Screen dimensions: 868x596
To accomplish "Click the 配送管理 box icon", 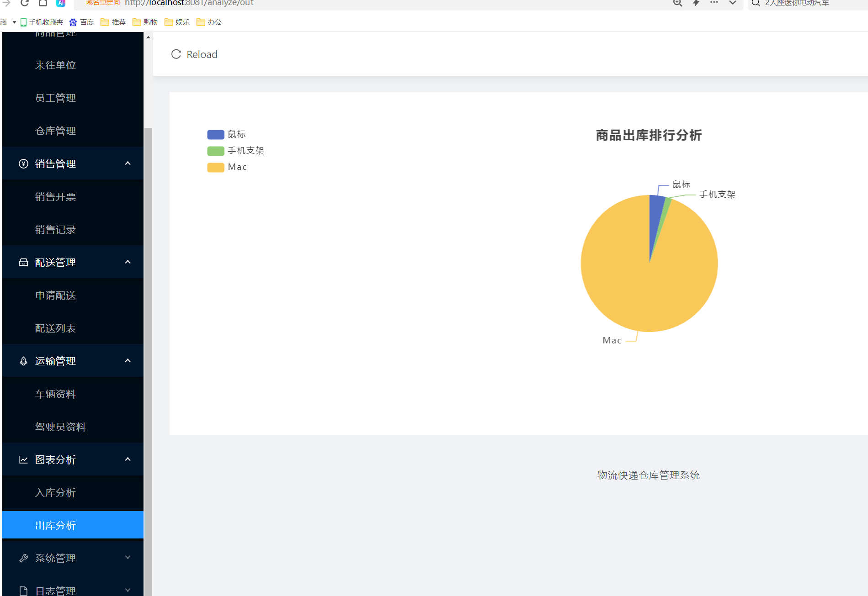I will [23, 262].
